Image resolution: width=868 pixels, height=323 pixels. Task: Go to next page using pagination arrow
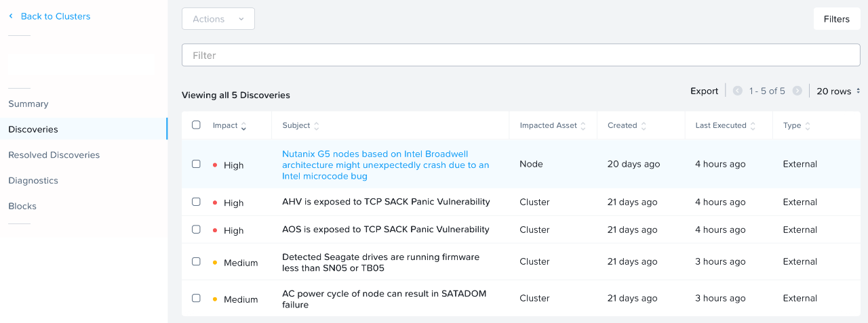[x=797, y=91]
